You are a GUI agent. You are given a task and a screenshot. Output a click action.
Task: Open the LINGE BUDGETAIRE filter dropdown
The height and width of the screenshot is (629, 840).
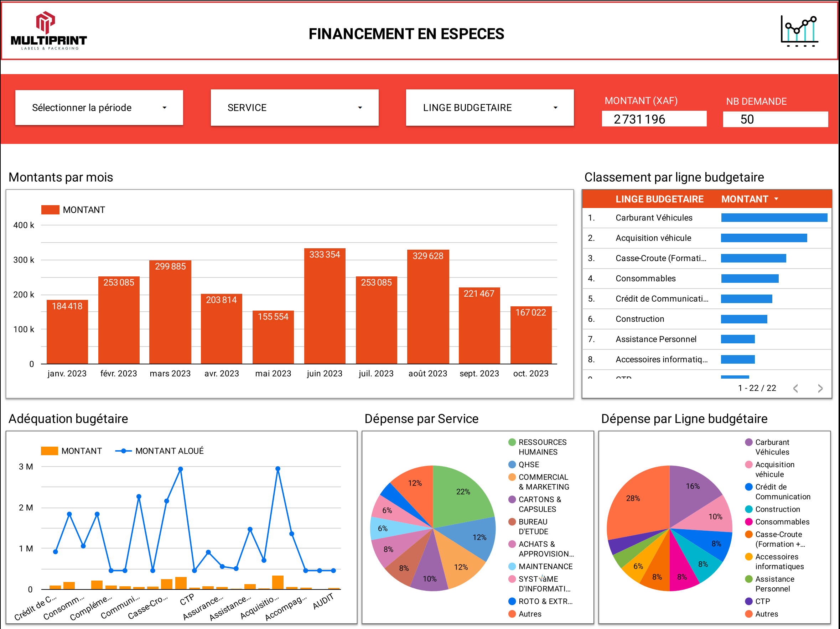[x=490, y=108]
